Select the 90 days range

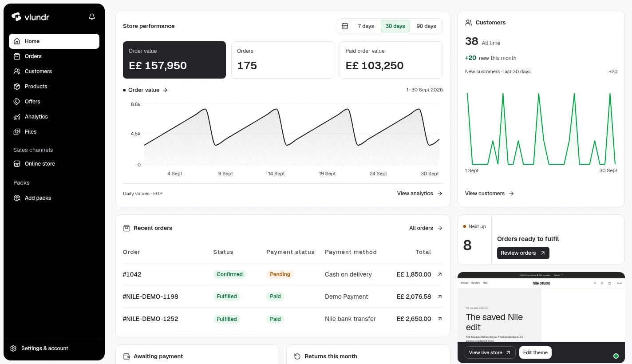click(426, 26)
